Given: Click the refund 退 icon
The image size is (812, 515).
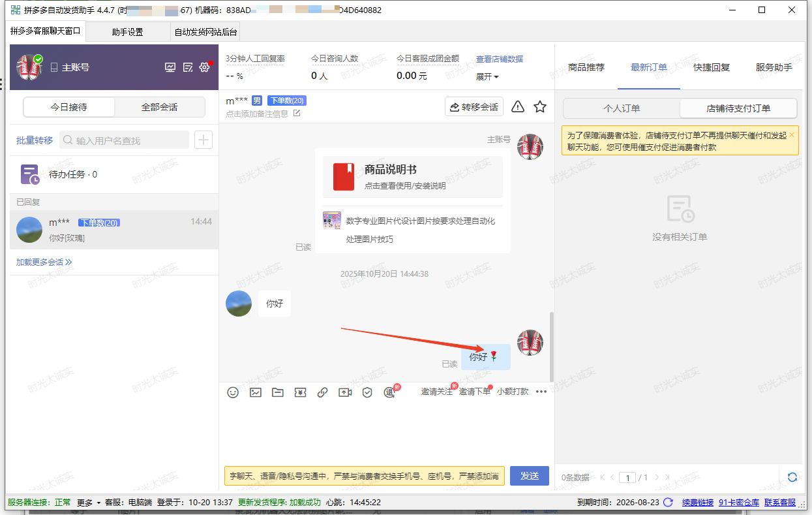Looking at the screenshot, I should point(389,392).
